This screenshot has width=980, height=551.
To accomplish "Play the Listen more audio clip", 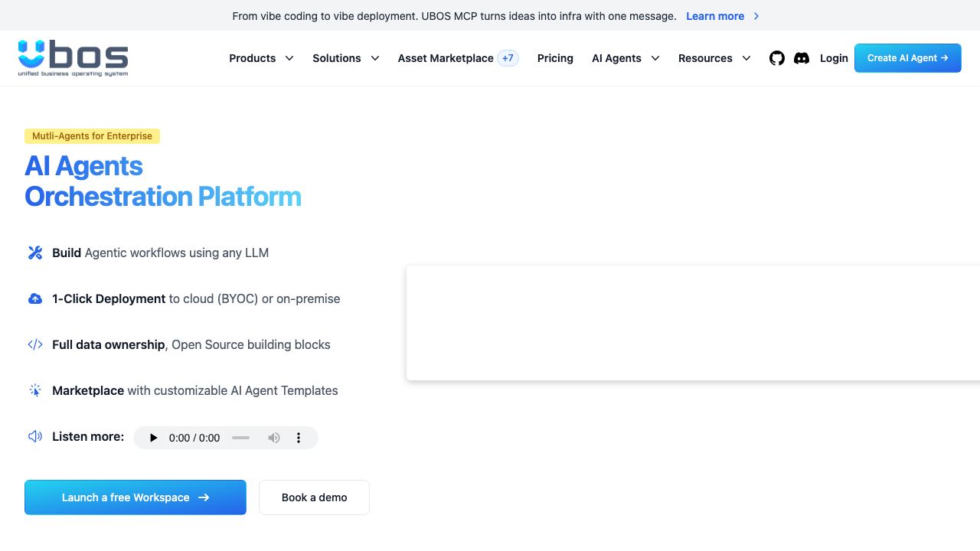I will [x=153, y=438].
